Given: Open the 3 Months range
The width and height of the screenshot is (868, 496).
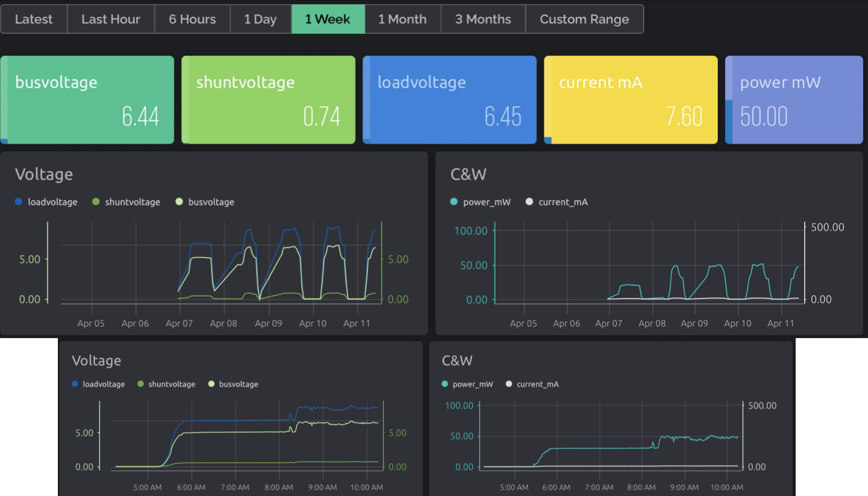Looking at the screenshot, I should click(482, 19).
